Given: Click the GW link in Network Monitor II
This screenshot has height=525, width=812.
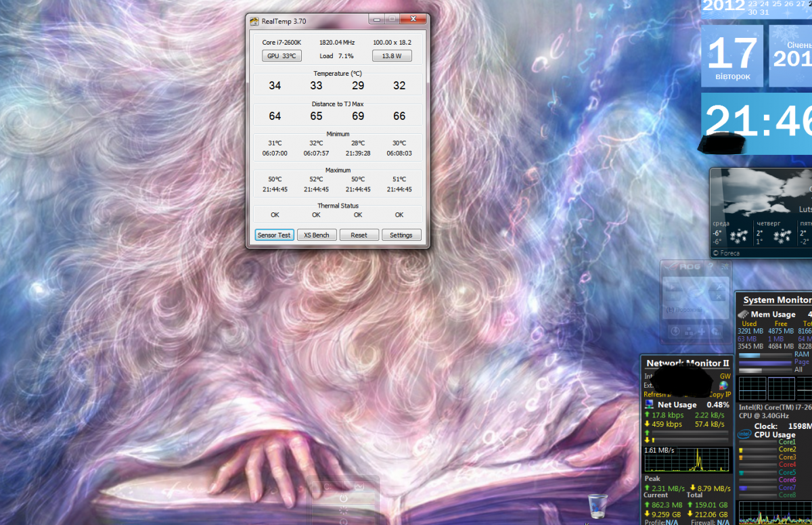Looking at the screenshot, I should [x=725, y=376].
